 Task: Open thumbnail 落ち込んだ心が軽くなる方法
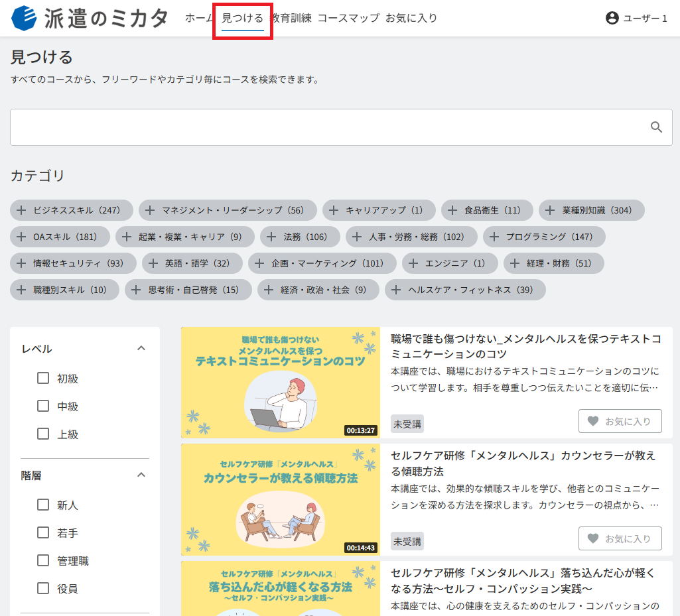[x=281, y=589]
